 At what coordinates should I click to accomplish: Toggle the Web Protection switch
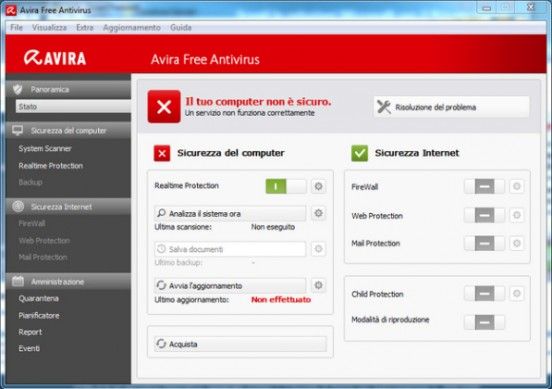pyautogui.click(x=484, y=215)
